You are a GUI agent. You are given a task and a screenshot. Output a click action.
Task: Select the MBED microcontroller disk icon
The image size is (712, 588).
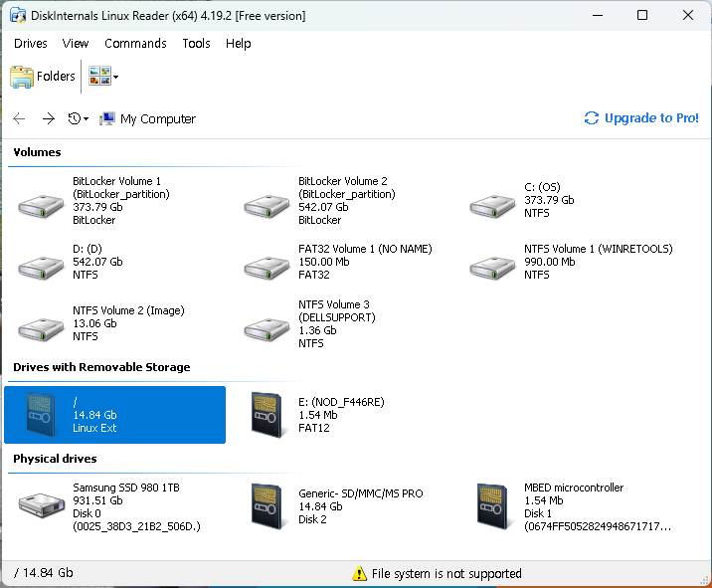click(x=492, y=506)
